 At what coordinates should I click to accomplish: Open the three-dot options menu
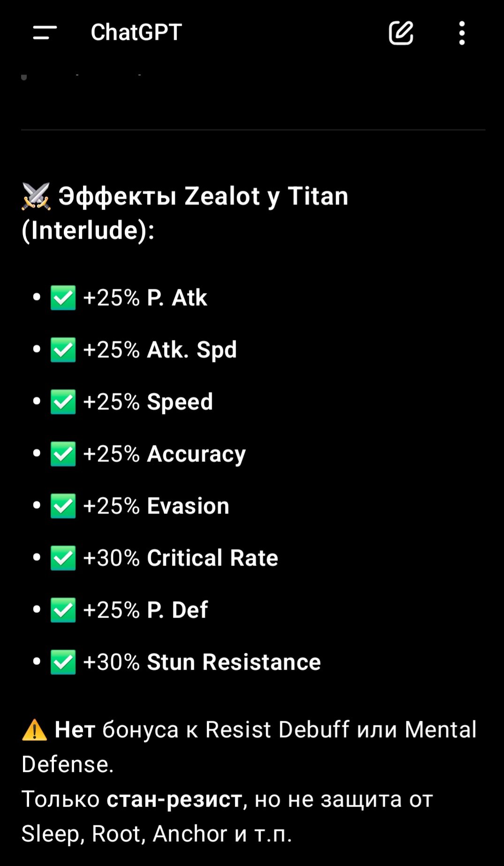coord(462,33)
